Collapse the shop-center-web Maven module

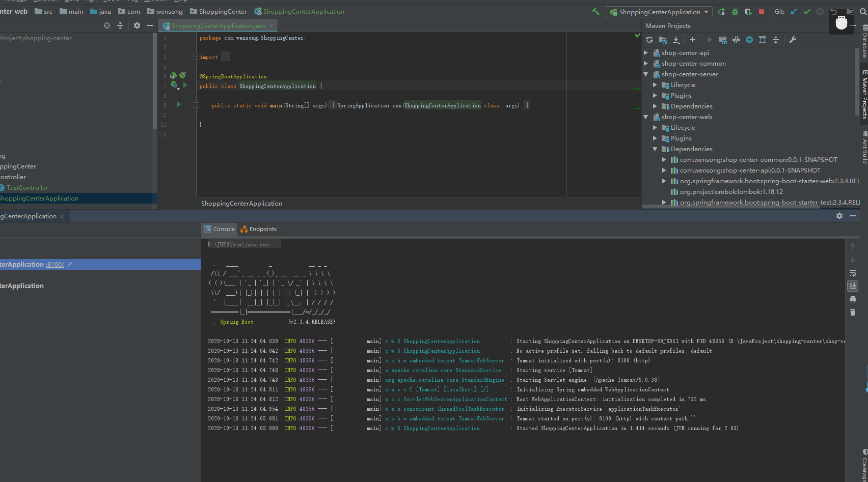[x=646, y=117]
